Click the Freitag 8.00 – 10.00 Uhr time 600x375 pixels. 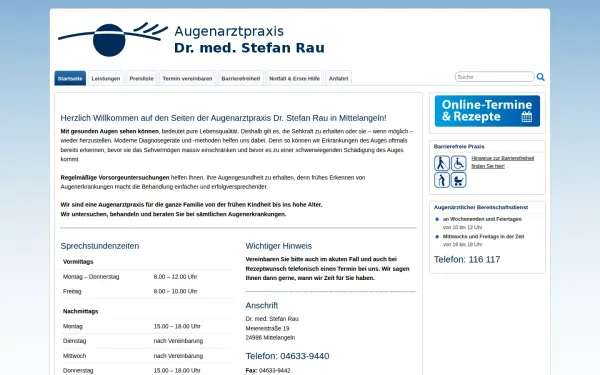(x=175, y=291)
